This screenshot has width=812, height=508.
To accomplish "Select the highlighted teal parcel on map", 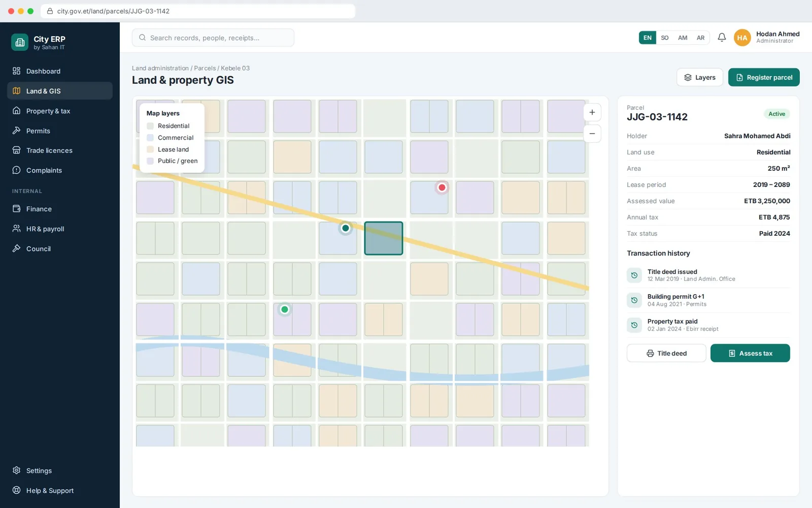I will (384, 238).
